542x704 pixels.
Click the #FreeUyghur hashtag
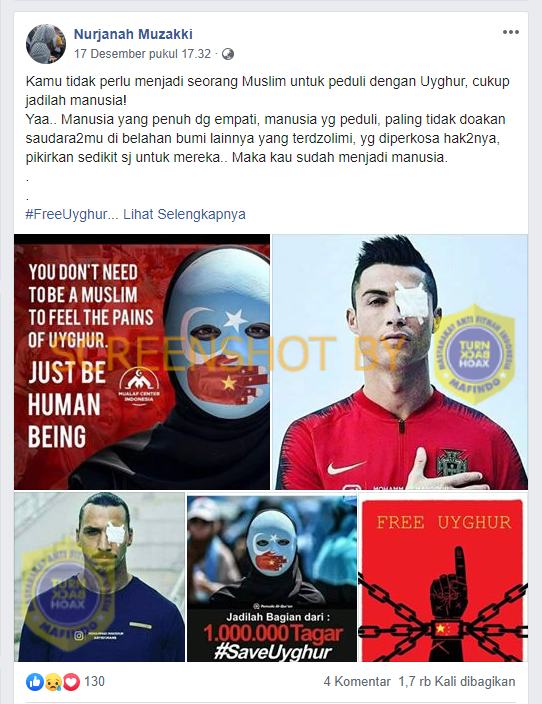pos(66,214)
